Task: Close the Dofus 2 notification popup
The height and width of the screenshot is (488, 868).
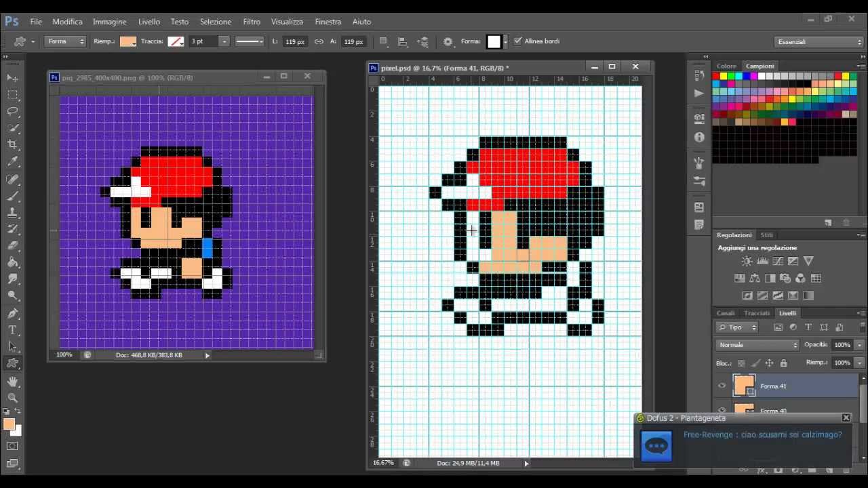Action: coord(846,418)
